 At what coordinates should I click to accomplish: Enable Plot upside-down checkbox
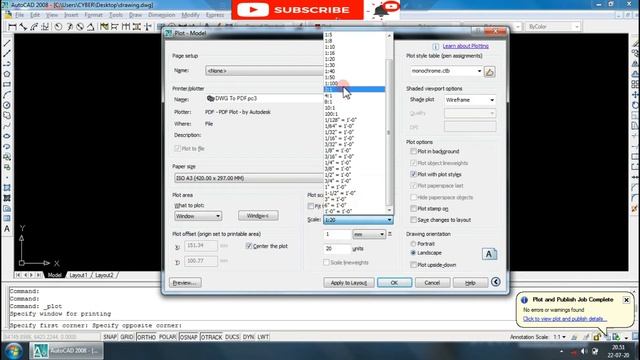(413, 265)
